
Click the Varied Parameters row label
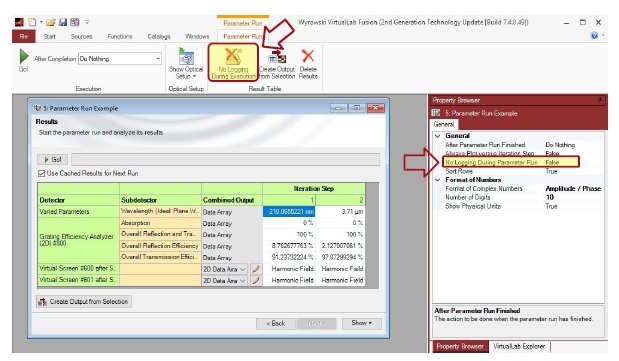pyautogui.click(x=79, y=212)
